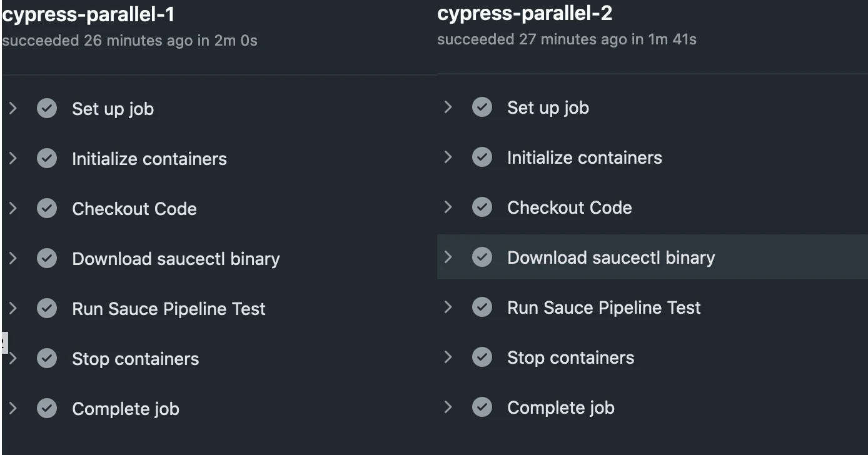Click the success icon for Run Sauce Pipeline Test in cypress-parallel-1
This screenshot has width=868, height=455.
[x=47, y=308]
